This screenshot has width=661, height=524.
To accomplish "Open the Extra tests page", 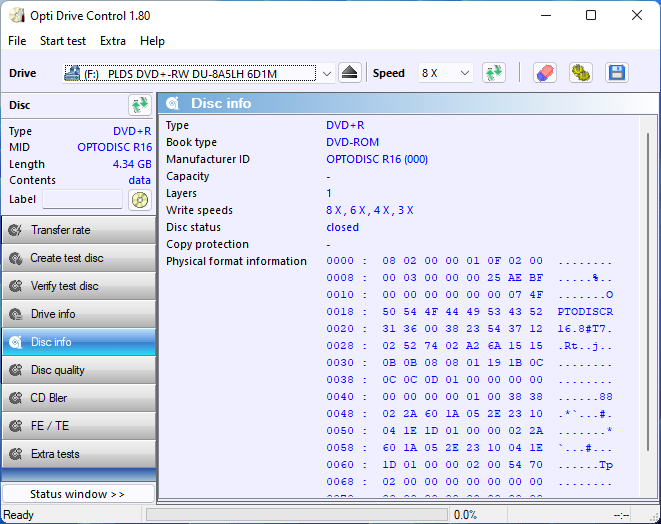I will pos(79,454).
